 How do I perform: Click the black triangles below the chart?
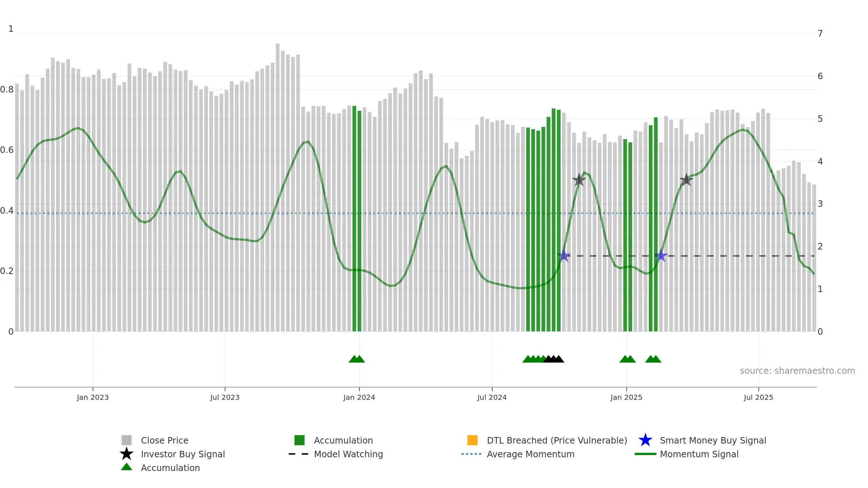(x=553, y=359)
